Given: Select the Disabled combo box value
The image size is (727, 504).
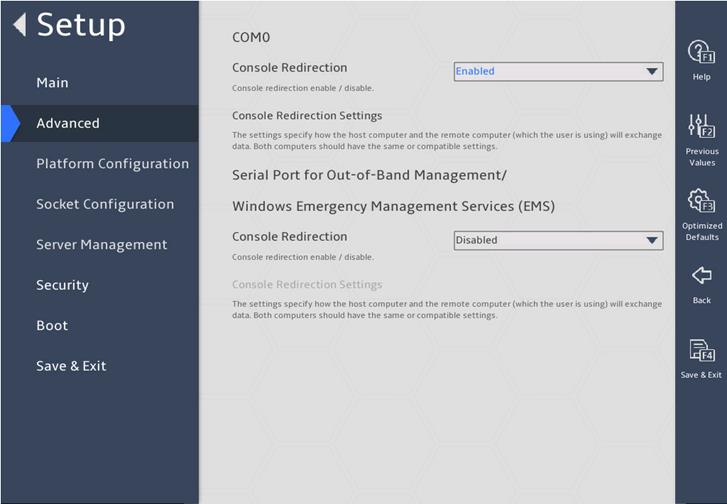Looking at the screenshot, I should coord(558,240).
